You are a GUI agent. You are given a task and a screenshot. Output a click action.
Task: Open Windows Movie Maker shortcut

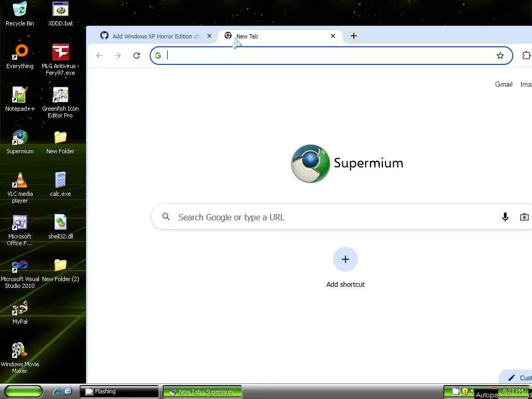(x=20, y=358)
